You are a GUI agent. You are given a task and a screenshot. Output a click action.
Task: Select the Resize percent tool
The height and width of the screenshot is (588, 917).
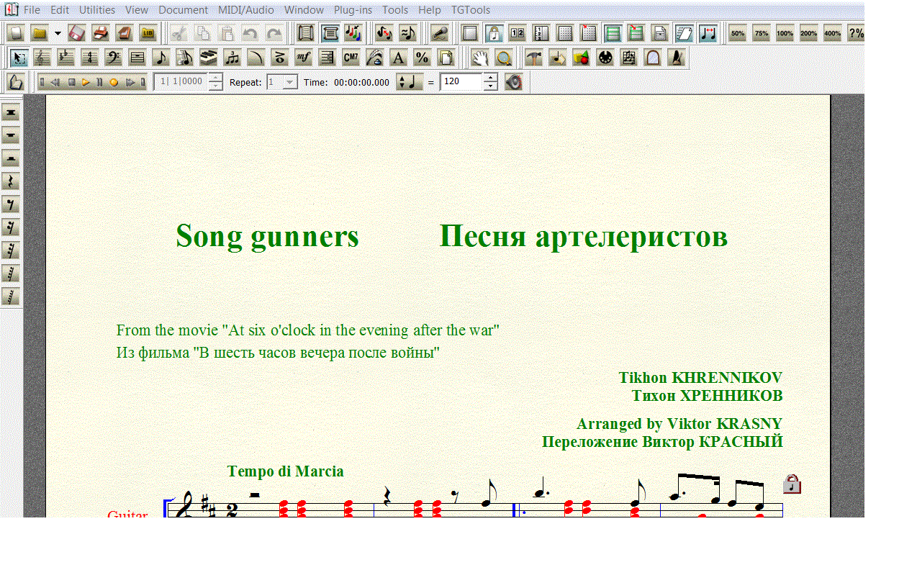click(422, 58)
